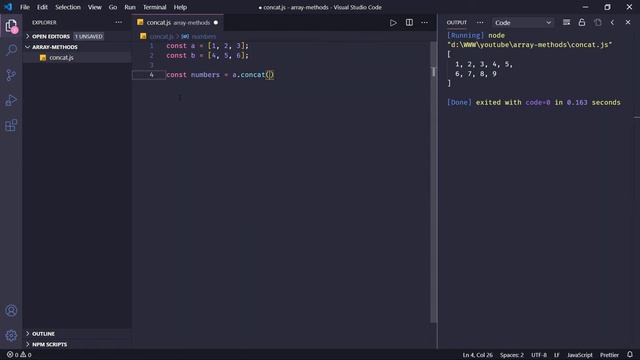Open editor More Actions ellipsis
This screenshot has width=640, height=360.
pyautogui.click(x=424, y=23)
